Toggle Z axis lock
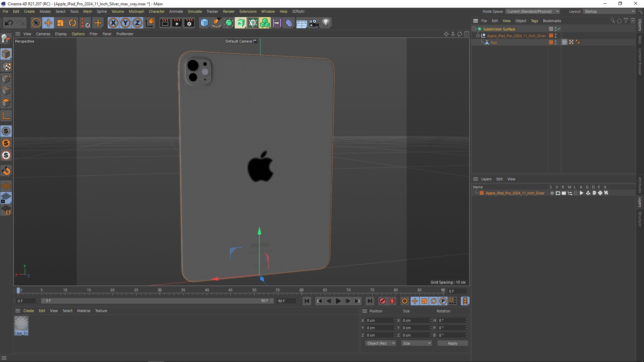Viewport: 644px width, 362px height. (138, 23)
